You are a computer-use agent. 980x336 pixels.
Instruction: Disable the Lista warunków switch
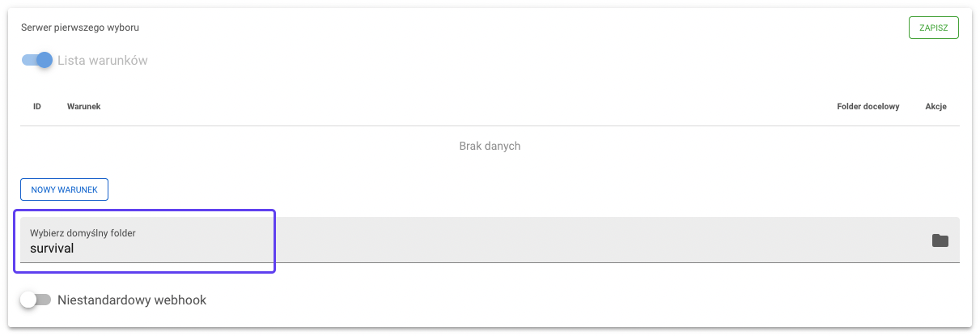[x=36, y=60]
